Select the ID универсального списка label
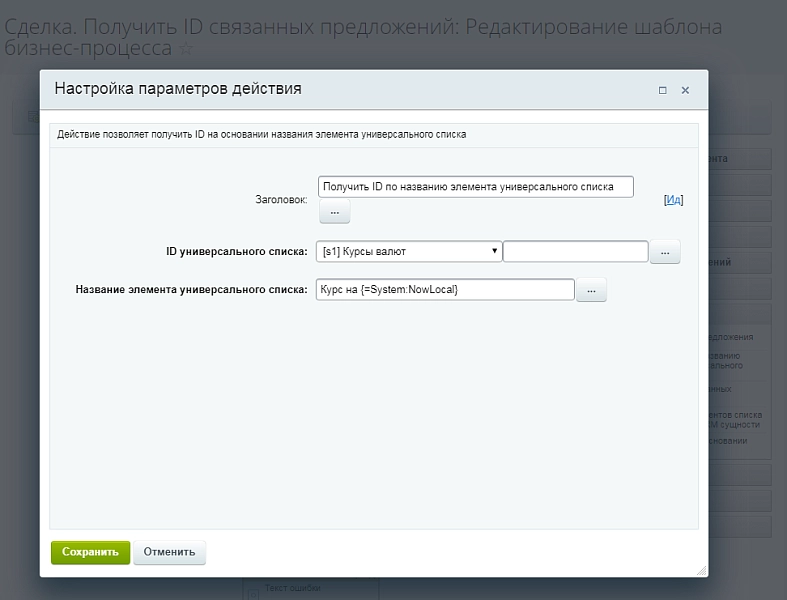The image size is (787, 600). click(x=236, y=252)
